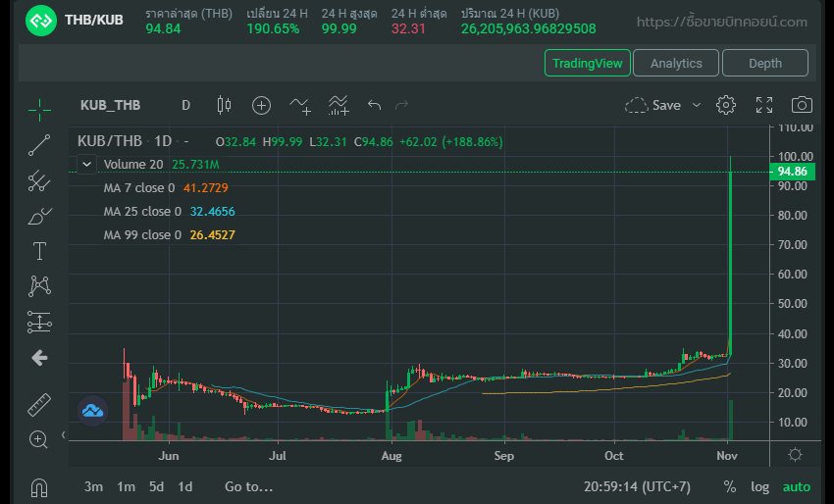
Task: Set range to 1d
Action: pyautogui.click(x=185, y=486)
